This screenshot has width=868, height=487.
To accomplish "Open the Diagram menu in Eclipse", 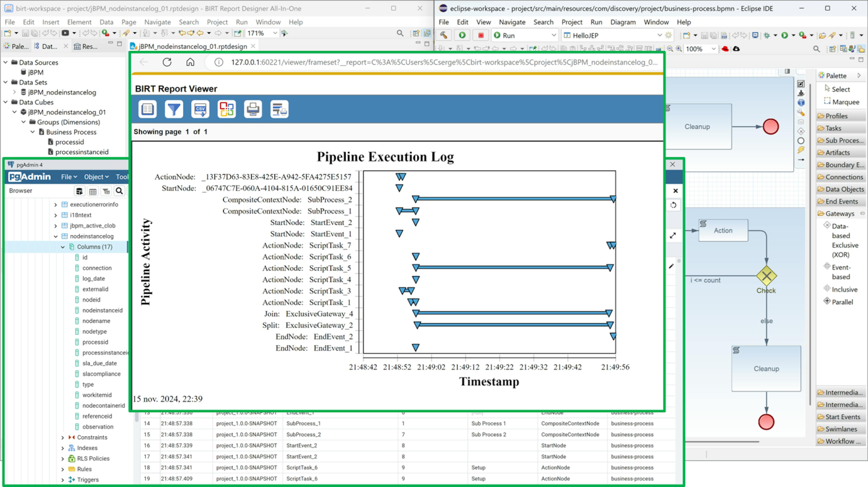I will point(623,22).
